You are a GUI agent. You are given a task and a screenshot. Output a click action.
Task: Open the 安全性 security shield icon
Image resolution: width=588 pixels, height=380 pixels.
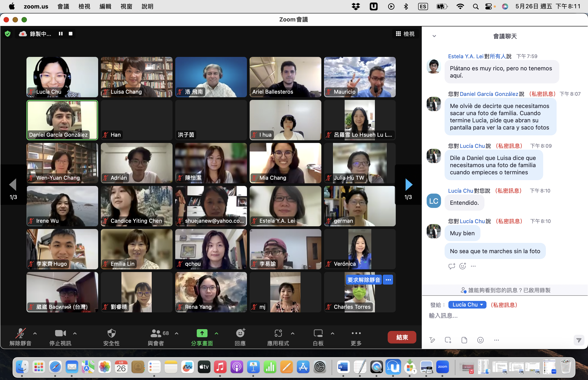(x=112, y=337)
